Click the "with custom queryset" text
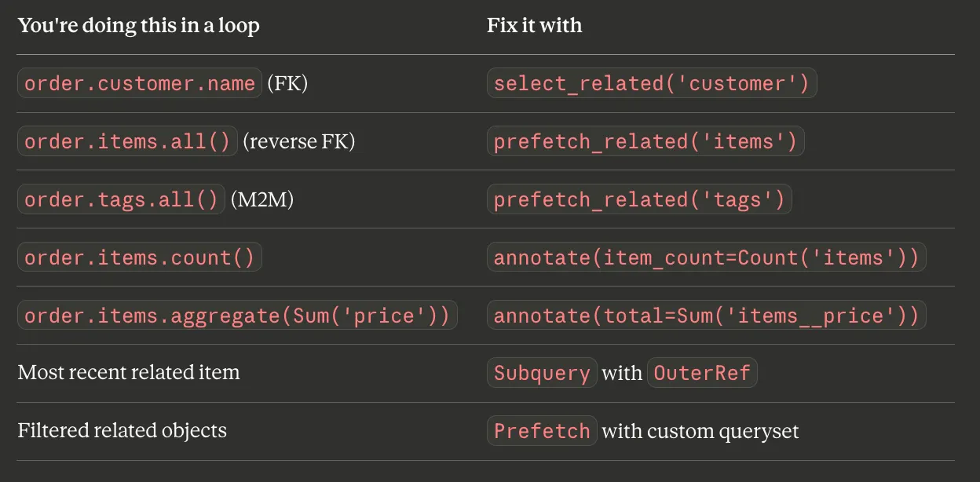980x482 pixels. pyautogui.click(x=700, y=431)
